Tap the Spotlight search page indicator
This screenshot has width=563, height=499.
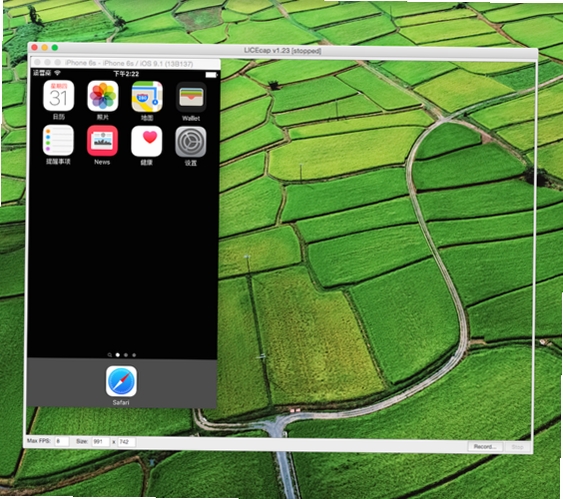click(110, 355)
